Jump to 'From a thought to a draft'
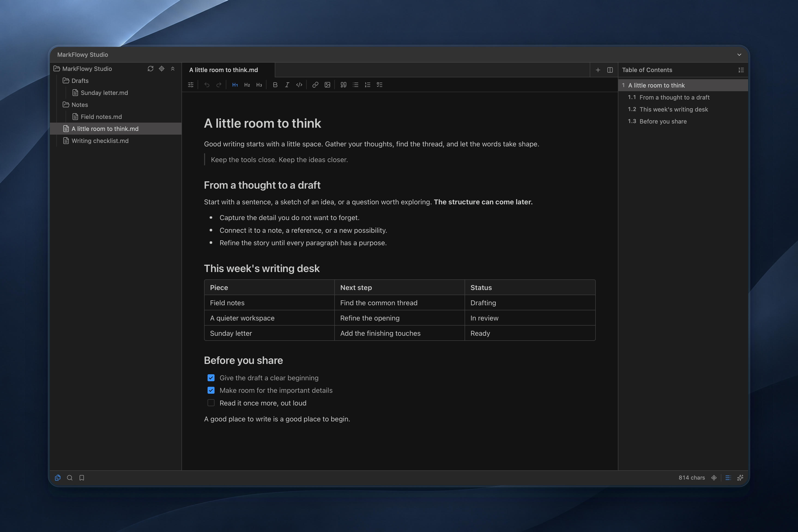Screen dimensions: 798x532 (x=674, y=97)
